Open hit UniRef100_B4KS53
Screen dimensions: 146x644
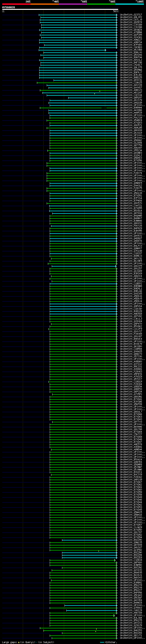pyautogui.click(x=131, y=630)
